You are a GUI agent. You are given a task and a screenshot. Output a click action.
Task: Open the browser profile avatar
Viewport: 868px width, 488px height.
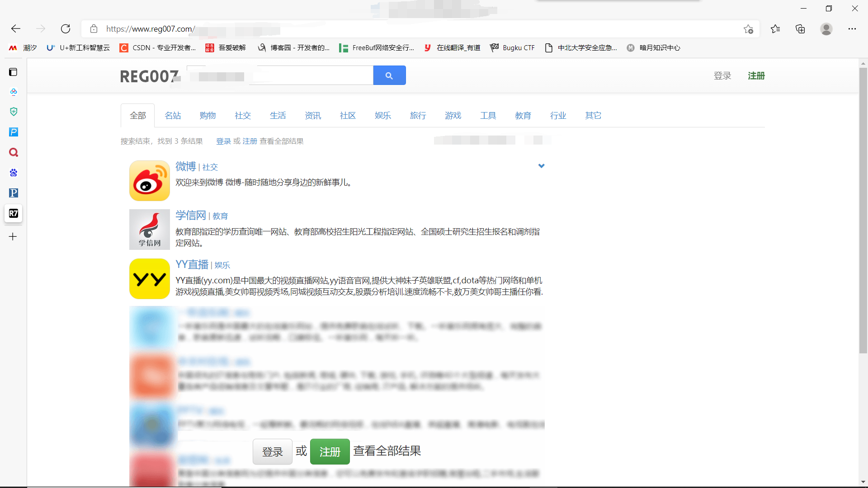coord(826,29)
